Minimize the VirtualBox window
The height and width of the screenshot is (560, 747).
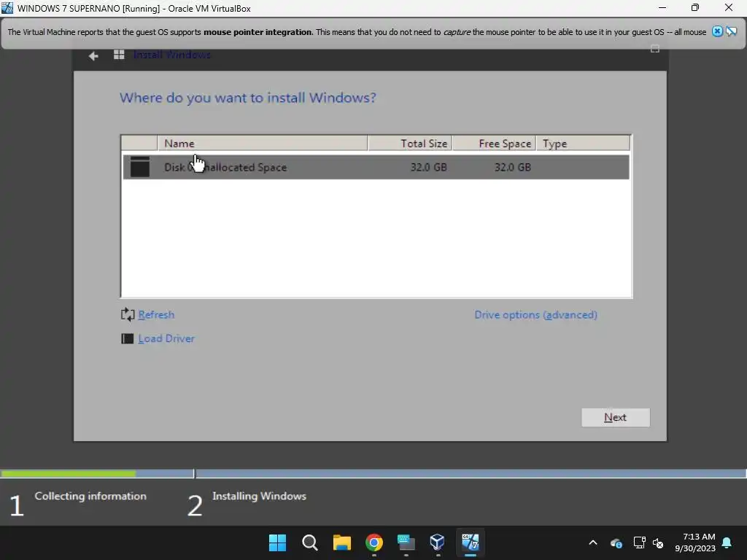tap(662, 7)
